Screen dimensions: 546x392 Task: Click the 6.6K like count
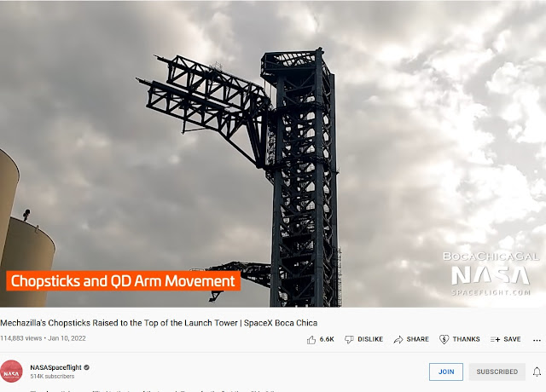[327, 339]
